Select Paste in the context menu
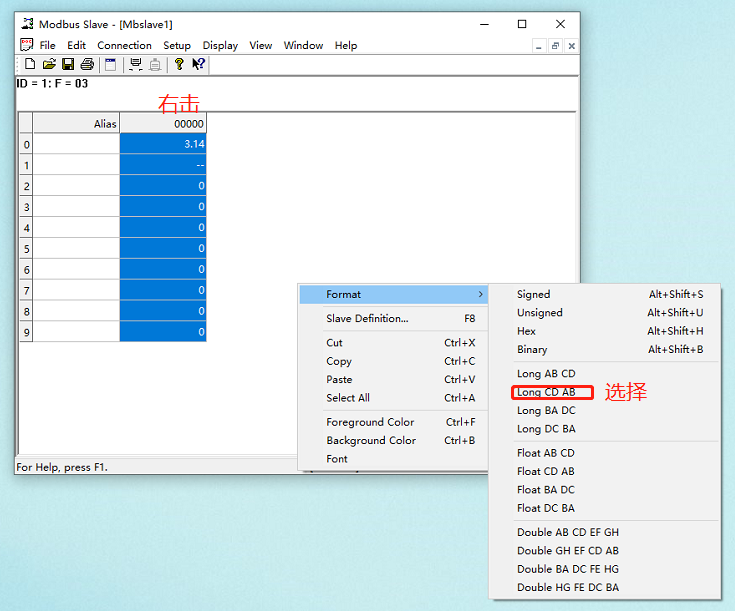 (x=393, y=379)
